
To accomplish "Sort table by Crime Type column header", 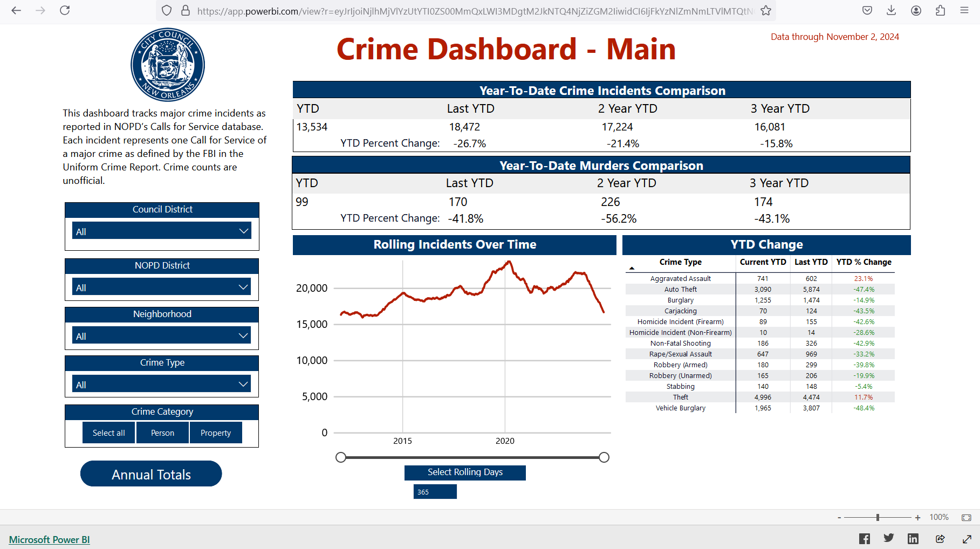I will click(680, 262).
